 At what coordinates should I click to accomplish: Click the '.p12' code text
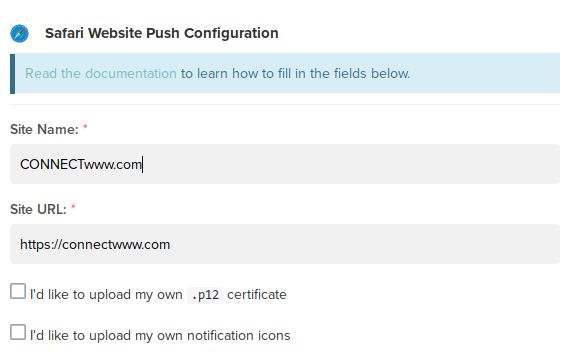pyautogui.click(x=205, y=295)
